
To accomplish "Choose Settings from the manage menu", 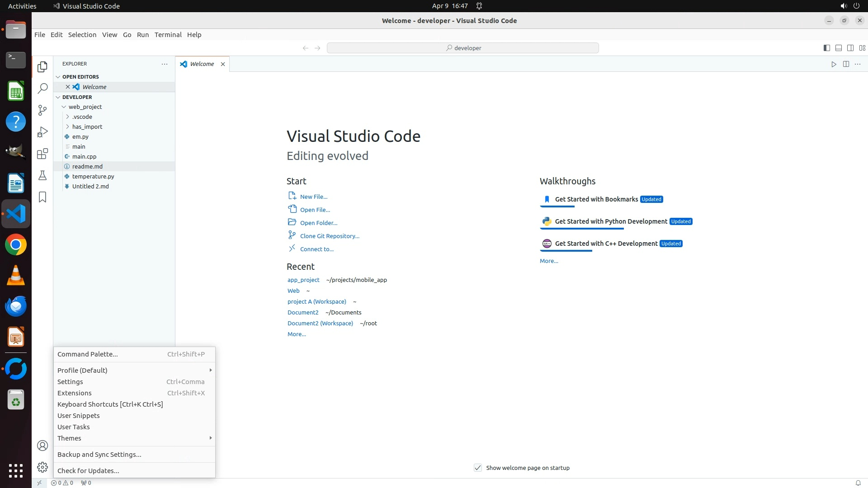I will click(x=70, y=382).
